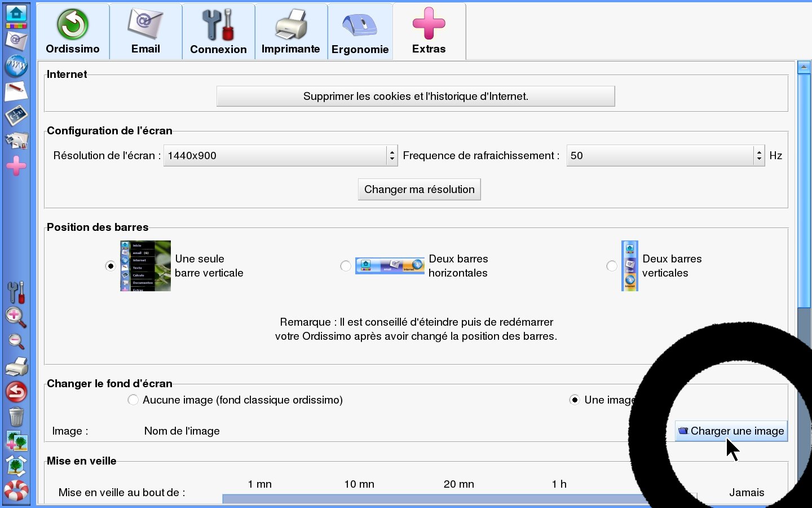Open the settings tools icon in sidebar
This screenshot has height=508, width=812.
16,292
